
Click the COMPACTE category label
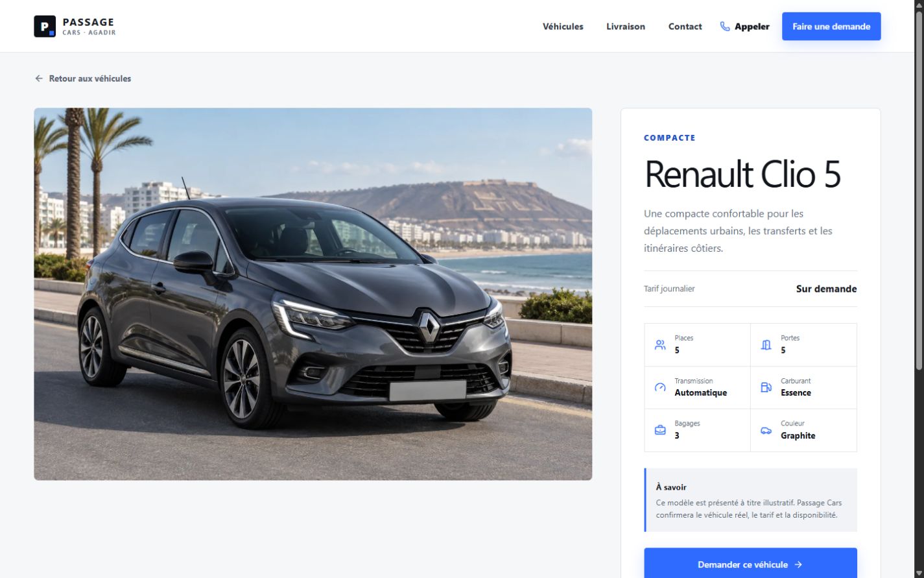tap(669, 138)
